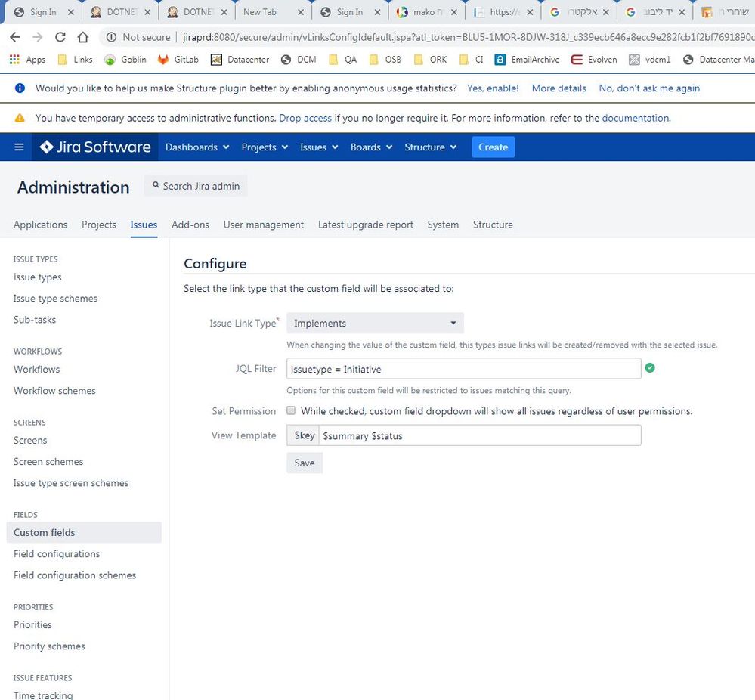The image size is (755, 700).
Task: Open the DCM bookmark
Action: tap(299, 59)
